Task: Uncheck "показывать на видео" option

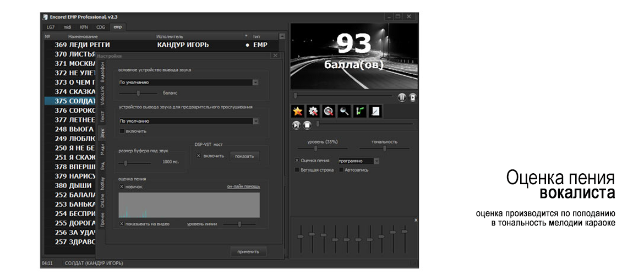Action: [122, 224]
